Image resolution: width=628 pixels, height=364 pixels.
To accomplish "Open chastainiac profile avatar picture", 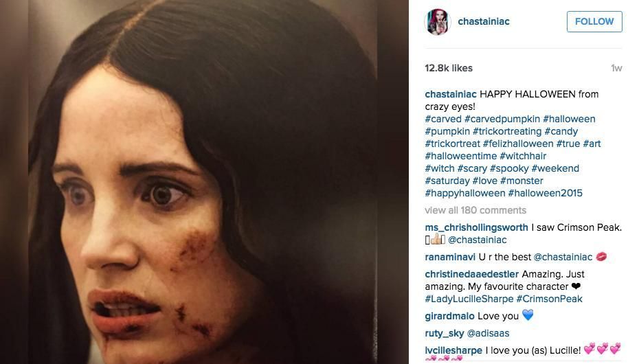I will (438, 21).
